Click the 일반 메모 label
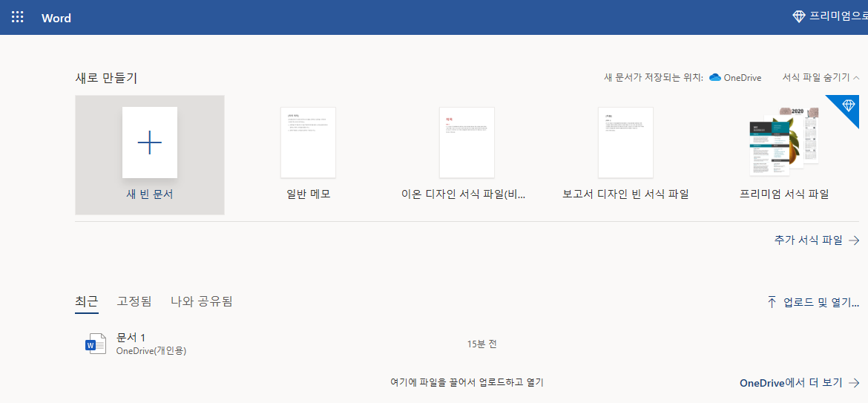Screen dimensions: 868x403 pos(308,194)
